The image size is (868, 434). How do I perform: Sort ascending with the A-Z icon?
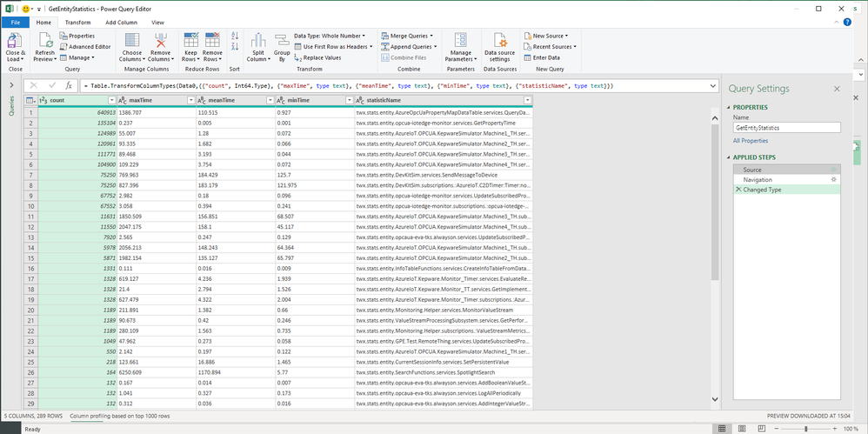(234, 36)
